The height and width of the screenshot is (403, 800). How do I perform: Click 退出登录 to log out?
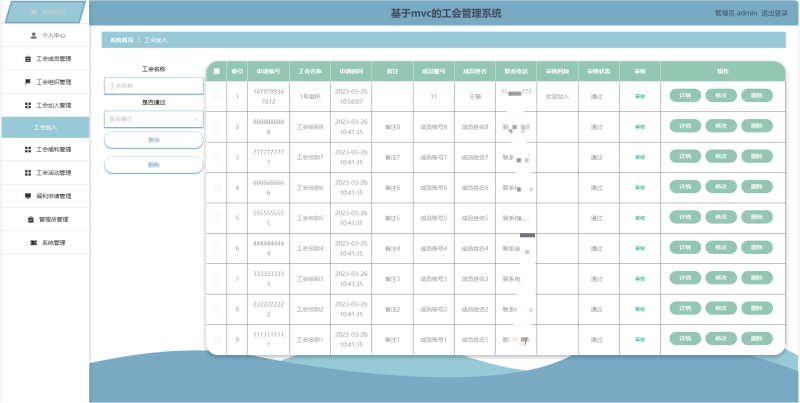pyautogui.click(x=774, y=13)
